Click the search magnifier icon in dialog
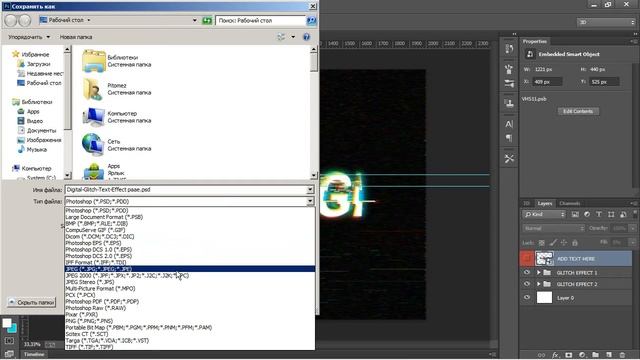640x360 pixels. 311,20
